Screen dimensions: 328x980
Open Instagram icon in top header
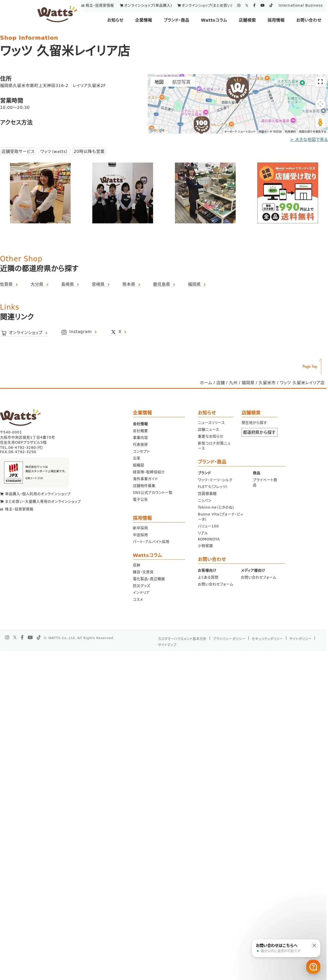point(239,5)
